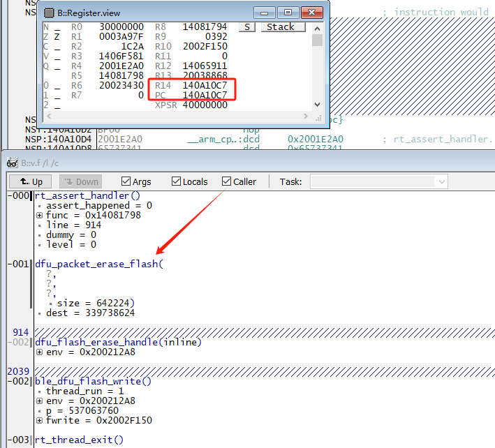Click the R5 value 14081798

(121, 76)
